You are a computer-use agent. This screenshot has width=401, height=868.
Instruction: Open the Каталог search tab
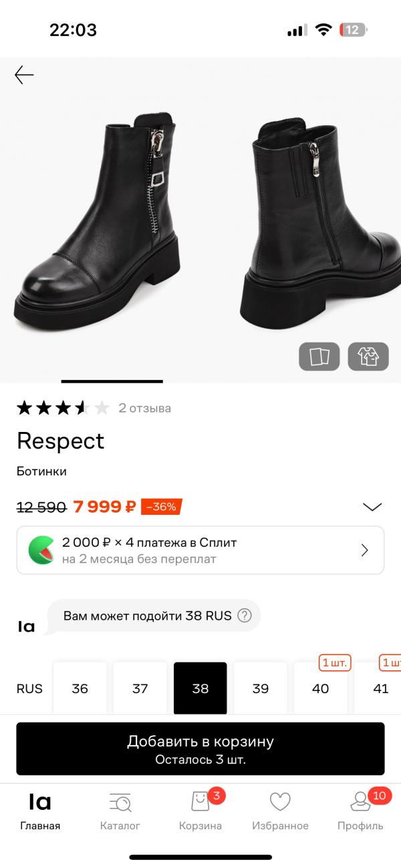pyautogui.click(x=120, y=810)
